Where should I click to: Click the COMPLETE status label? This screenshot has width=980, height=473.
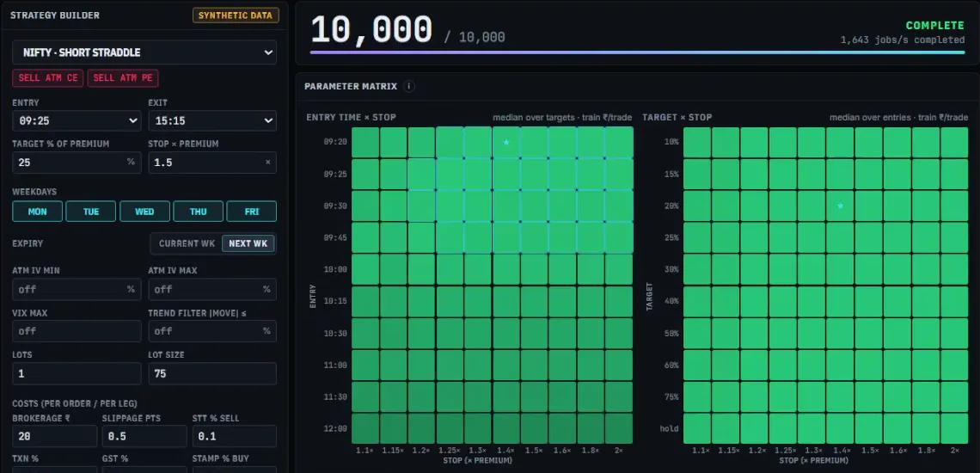(x=935, y=26)
